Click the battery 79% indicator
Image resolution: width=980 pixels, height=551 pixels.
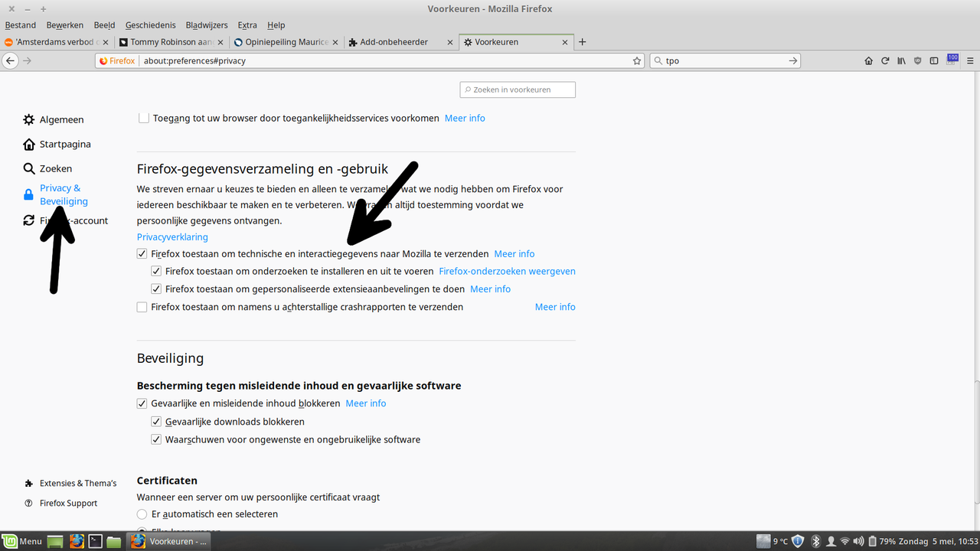[881, 541]
